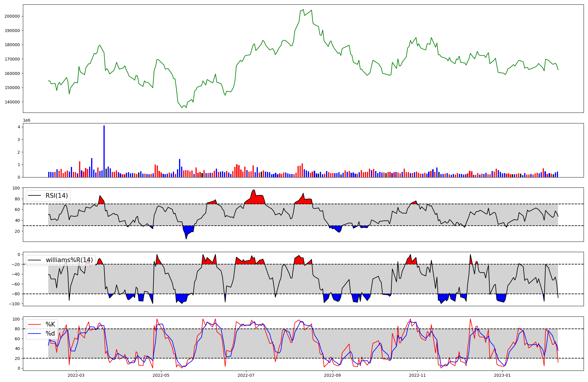Click the 2022-03 x-axis date label
This screenshot has height=382, width=588.
click(x=76, y=375)
